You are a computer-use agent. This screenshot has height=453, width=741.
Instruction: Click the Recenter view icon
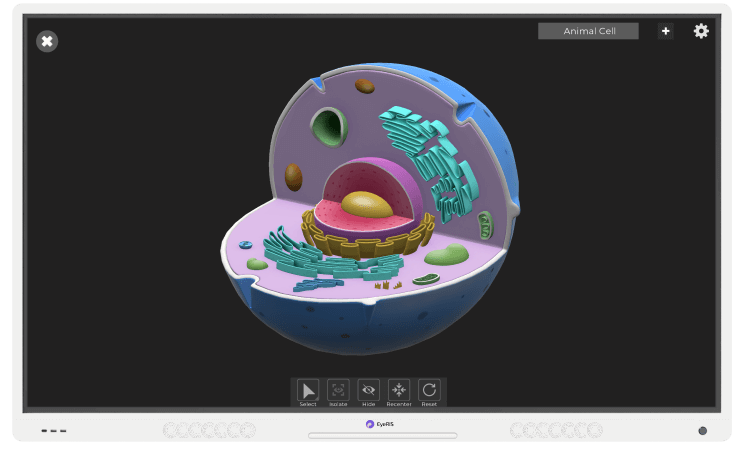click(x=399, y=390)
